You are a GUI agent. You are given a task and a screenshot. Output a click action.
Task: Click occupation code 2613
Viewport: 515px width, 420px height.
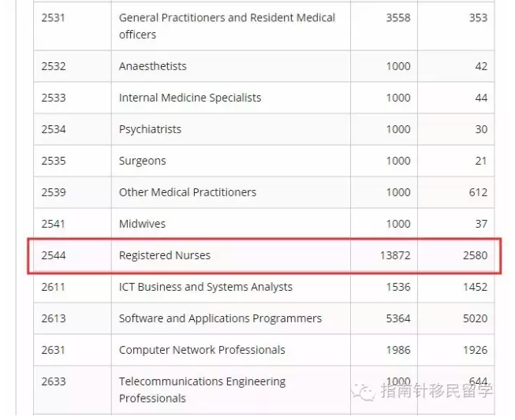click(54, 318)
